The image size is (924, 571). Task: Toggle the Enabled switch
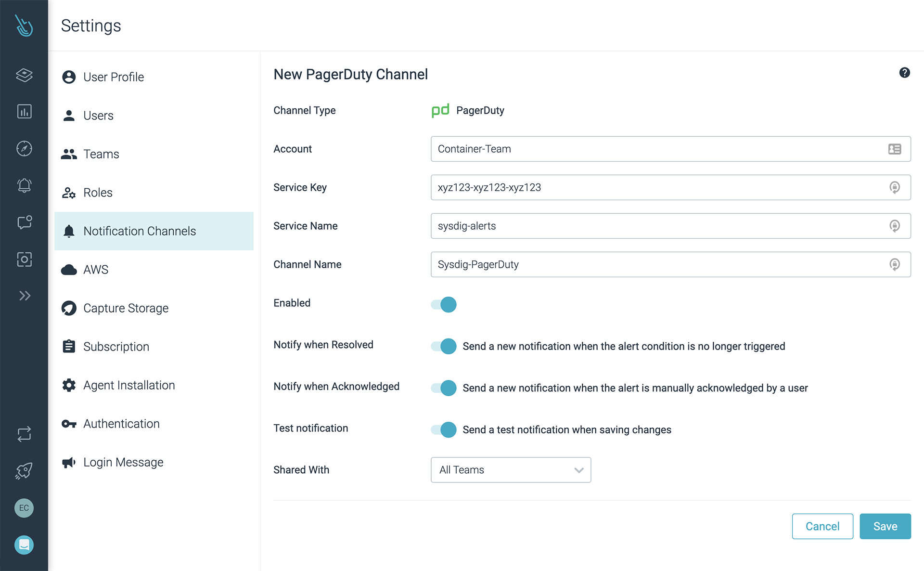tap(444, 304)
